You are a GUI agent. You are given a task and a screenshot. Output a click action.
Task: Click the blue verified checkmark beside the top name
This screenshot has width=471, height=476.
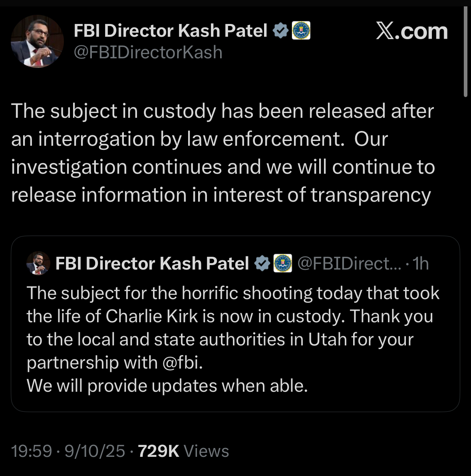[281, 31]
